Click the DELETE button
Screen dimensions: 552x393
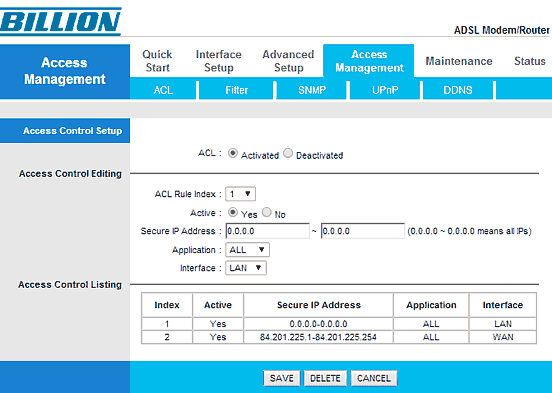click(x=325, y=378)
